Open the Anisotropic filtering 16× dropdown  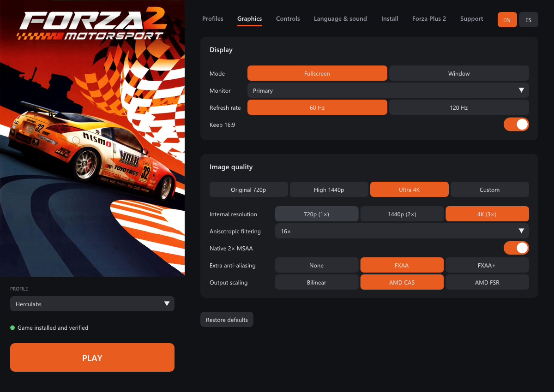pyautogui.click(x=402, y=231)
